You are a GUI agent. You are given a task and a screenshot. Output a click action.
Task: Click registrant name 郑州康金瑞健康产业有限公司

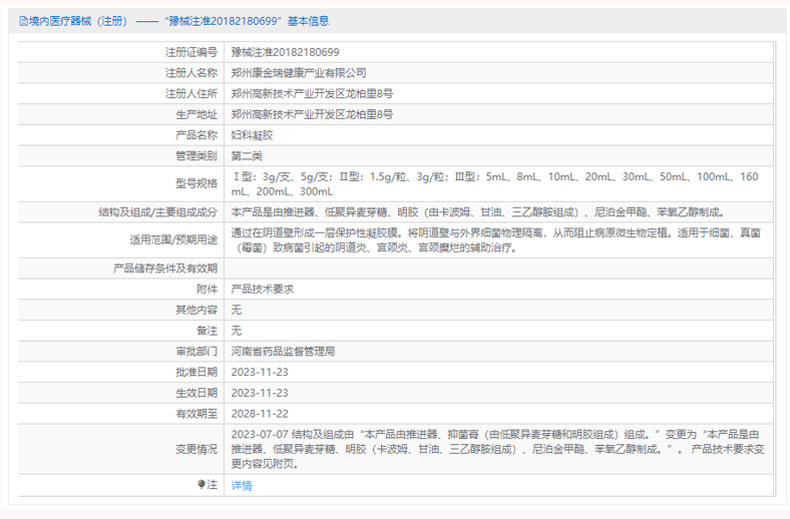click(298, 72)
